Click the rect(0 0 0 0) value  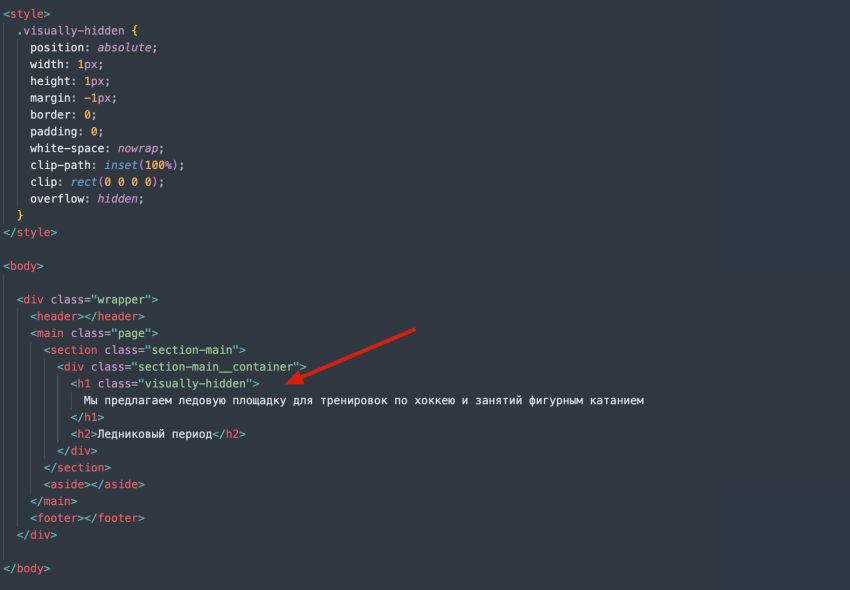(110, 181)
